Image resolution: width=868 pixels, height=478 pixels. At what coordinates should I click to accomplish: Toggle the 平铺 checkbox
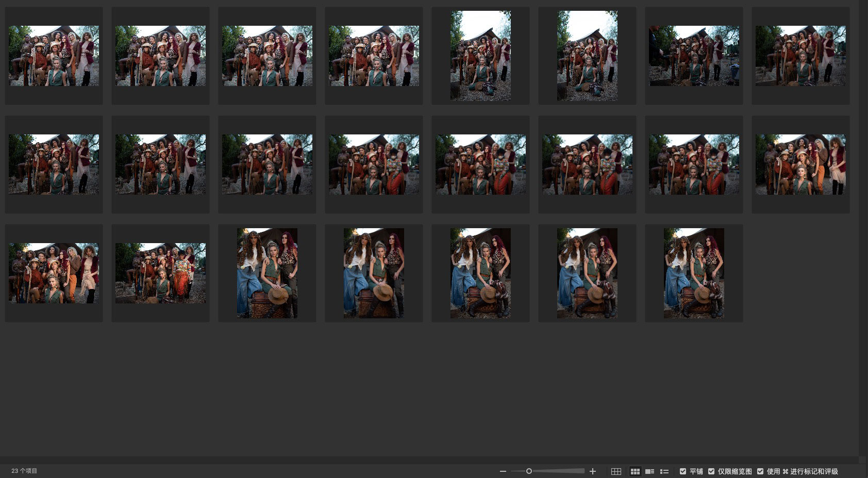pos(683,471)
